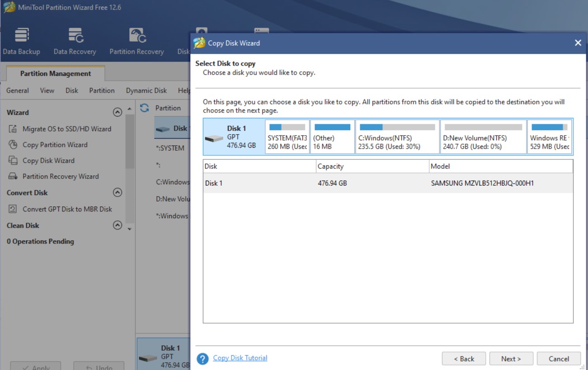
Task: Open the Disk menu
Action: pyautogui.click(x=71, y=90)
